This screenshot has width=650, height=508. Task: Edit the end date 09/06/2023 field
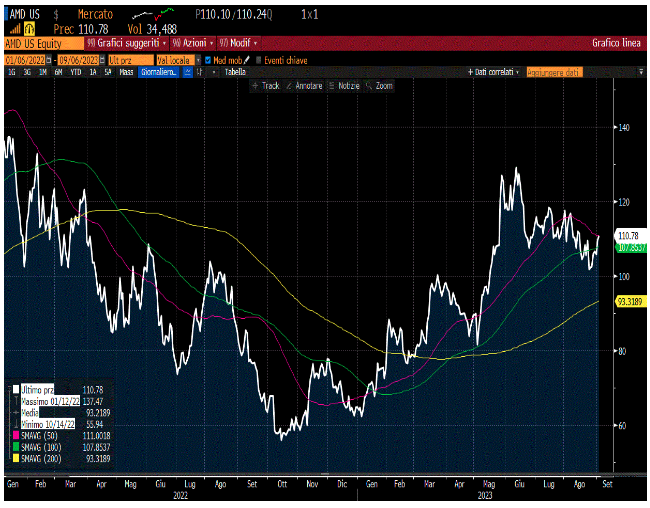[78, 60]
